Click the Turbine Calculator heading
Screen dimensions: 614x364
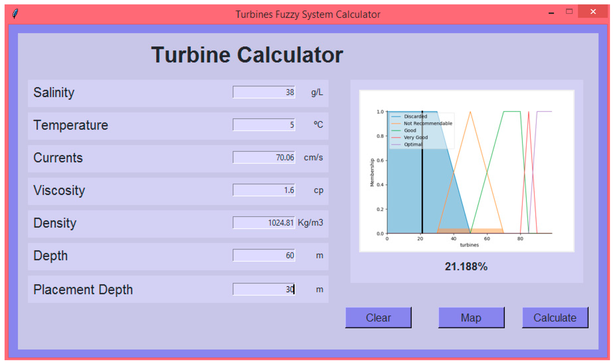247,55
